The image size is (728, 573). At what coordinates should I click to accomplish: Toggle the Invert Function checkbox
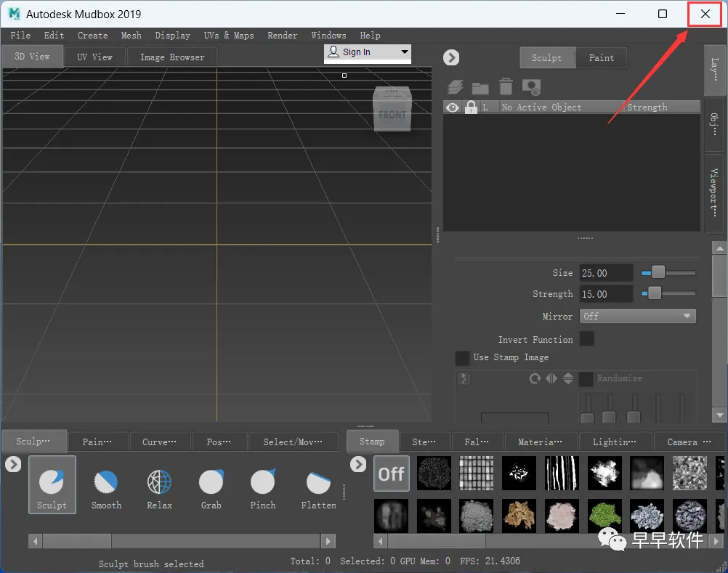(x=587, y=339)
